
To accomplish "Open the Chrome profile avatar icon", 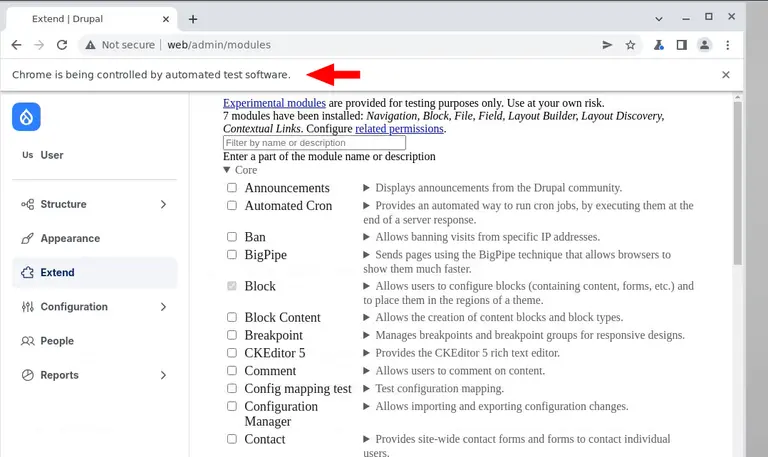I will click(704, 45).
